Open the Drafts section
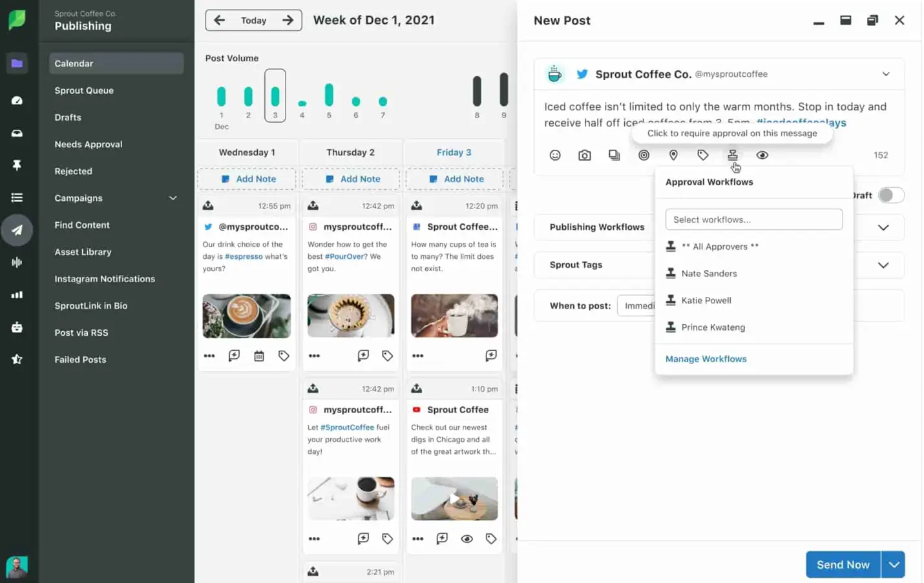 68,118
